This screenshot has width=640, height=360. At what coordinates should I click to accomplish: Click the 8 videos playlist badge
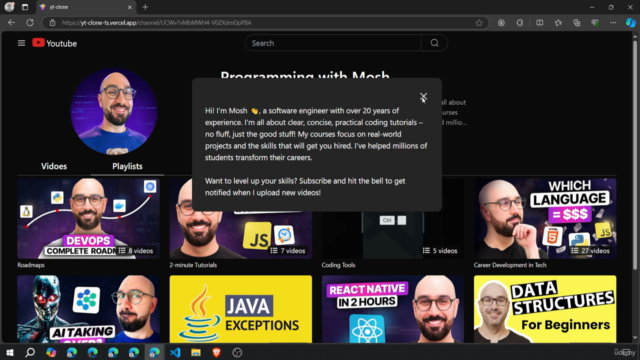(136, 251)
